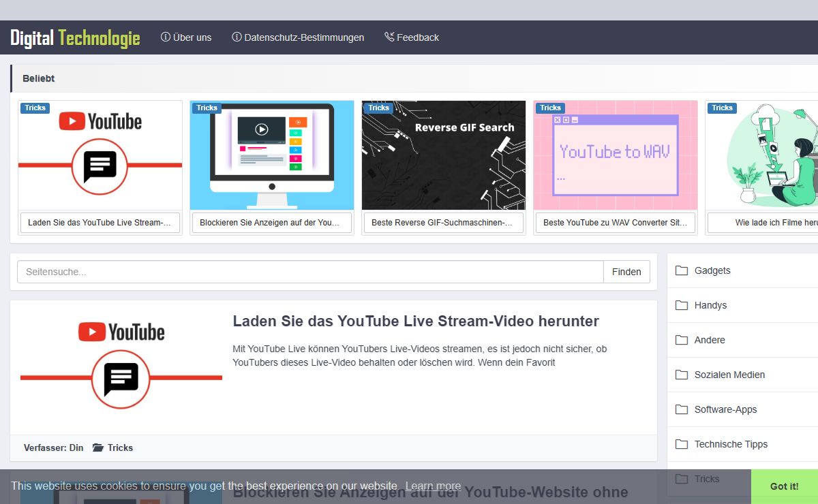Click 'Laden Sie das YouTube Live Stream-...' caption

100,223
